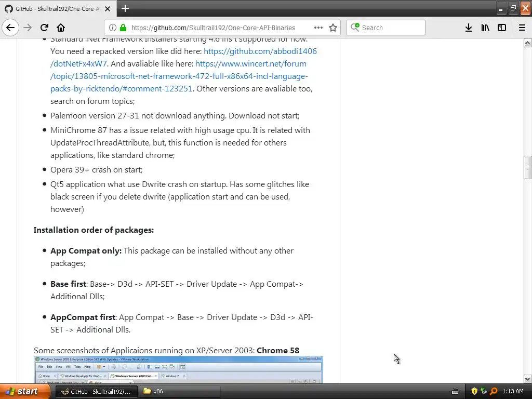Reload the current GitHub page
Screen dimensions: 532x399
click(44, 28)
